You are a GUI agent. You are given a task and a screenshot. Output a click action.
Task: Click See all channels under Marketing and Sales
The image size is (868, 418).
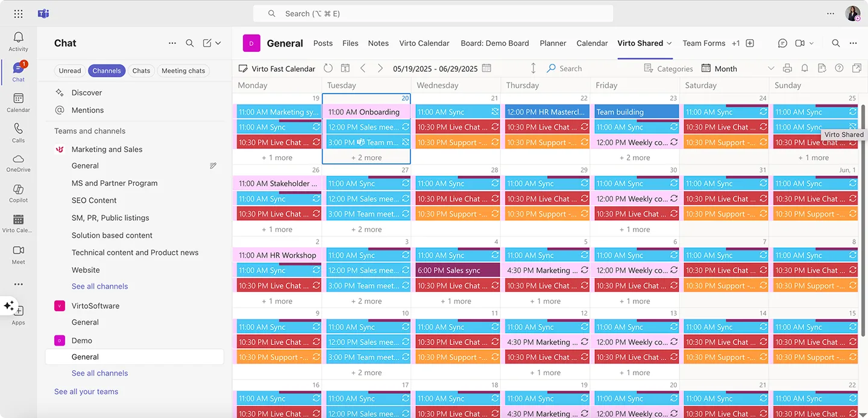tap(99, 286)
